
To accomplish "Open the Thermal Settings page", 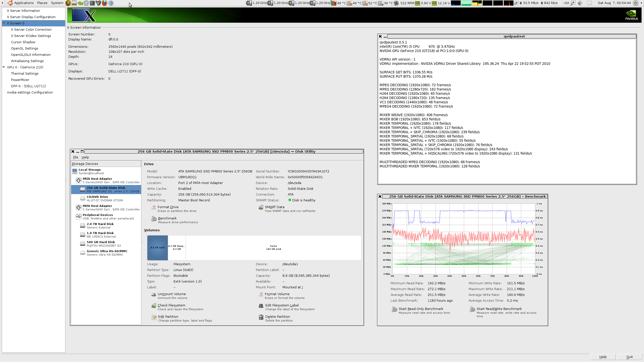I will click(x=25, y=73).
